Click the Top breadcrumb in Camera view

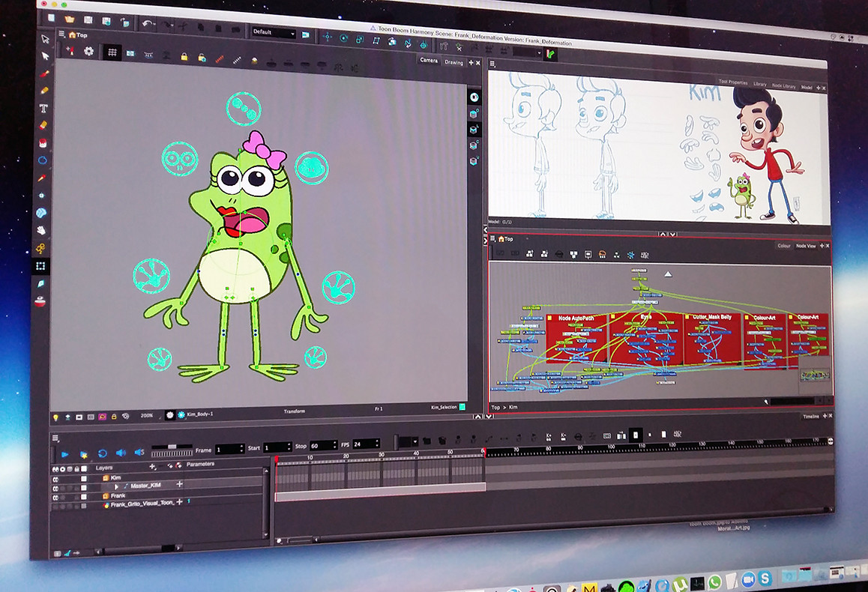point(79,35)
